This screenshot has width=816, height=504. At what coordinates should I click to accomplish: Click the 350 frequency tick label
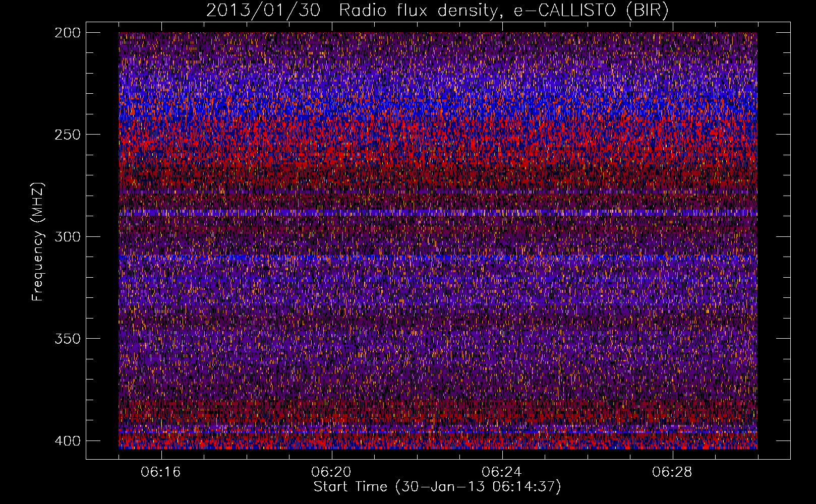click(x=67, y=338)
